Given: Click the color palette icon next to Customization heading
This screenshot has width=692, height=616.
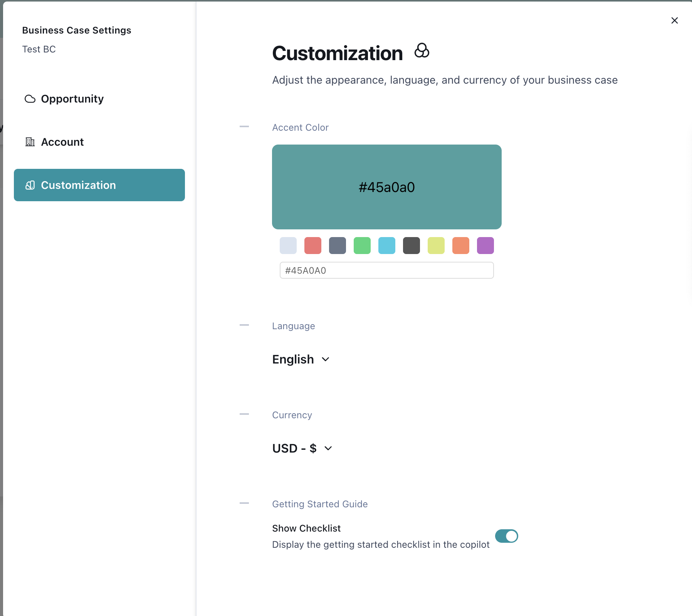Looking at the screenshot, I should click(421, 51).
